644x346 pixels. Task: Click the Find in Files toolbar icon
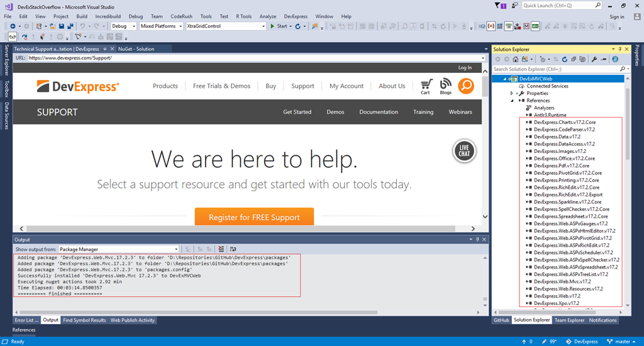point(314,26)
